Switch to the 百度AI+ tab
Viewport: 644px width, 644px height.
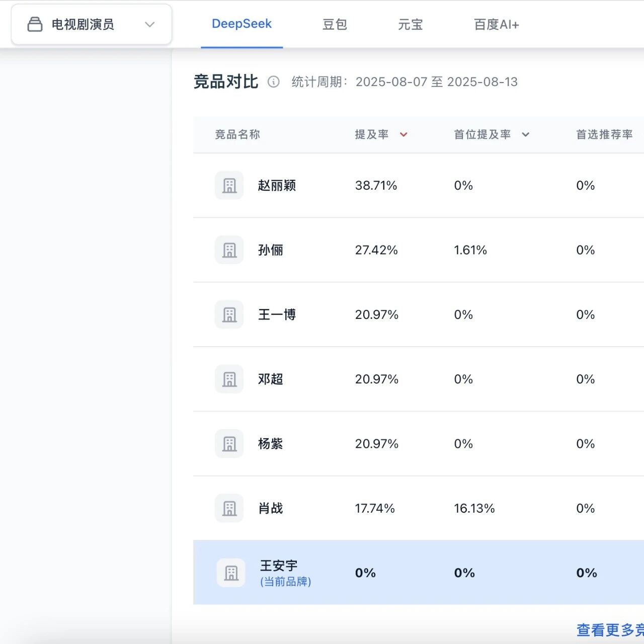[x=497, y=24]
